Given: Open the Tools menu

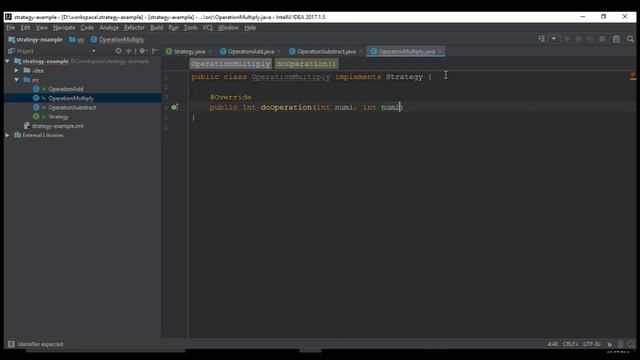Looking at the screenshot, I should click(190, 28).
